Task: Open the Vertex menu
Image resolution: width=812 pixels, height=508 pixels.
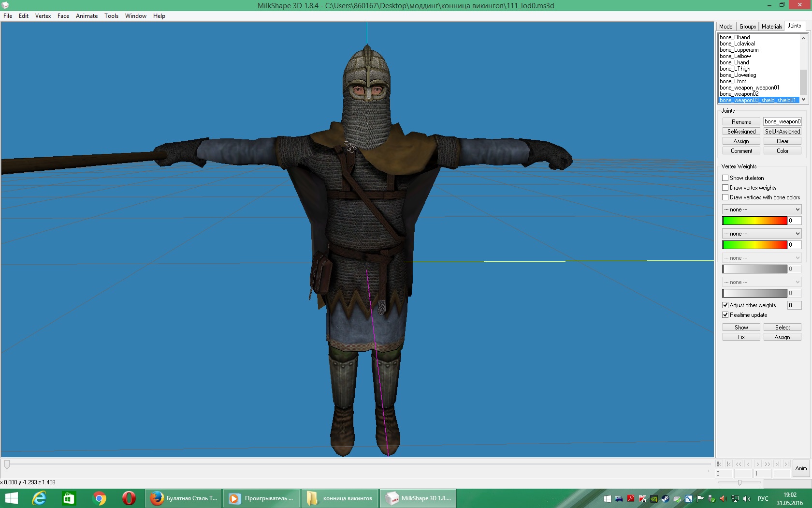Action: pos(43,16)
